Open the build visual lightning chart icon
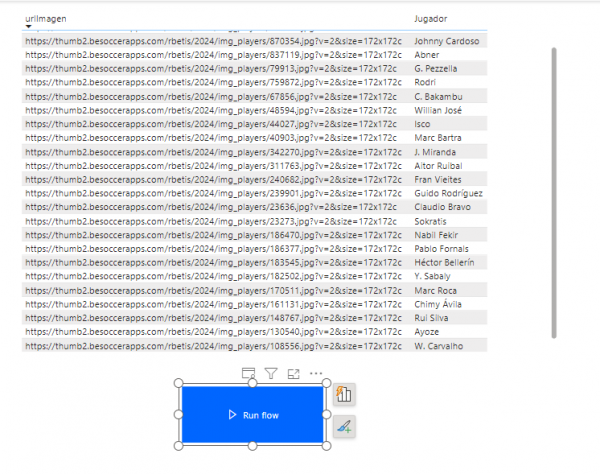This screenshot has height=474, width=600. [x=344, y=394]
